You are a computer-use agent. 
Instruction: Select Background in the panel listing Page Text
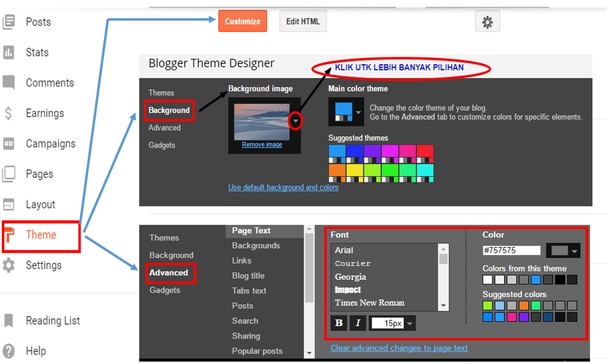[x=171, y=255]
